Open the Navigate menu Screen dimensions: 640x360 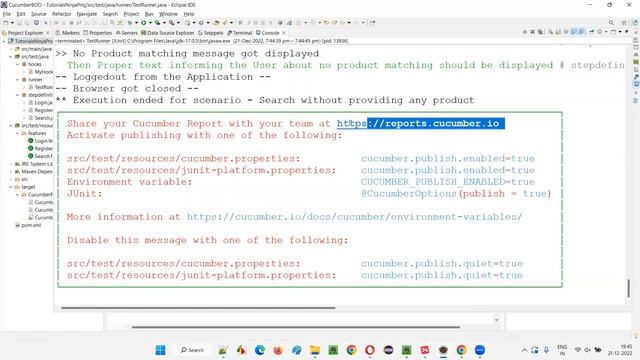(x=87, y=14)
